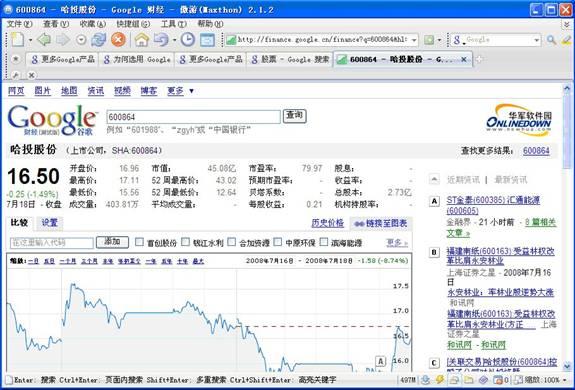
Task: Click the stock query field containing 600864
Action: point(193,117)
